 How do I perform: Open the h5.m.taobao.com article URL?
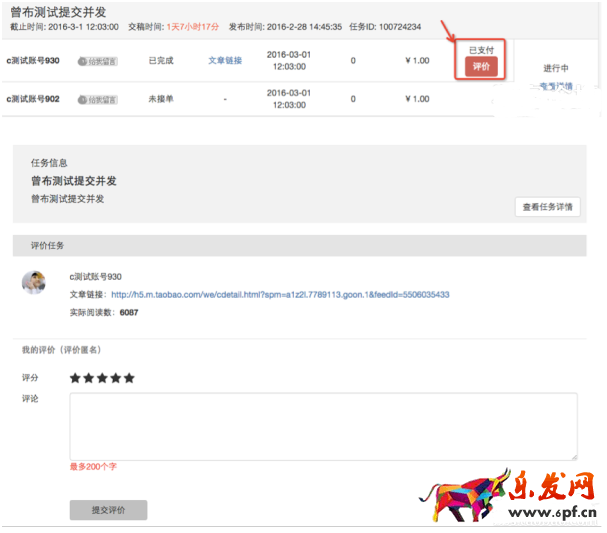click(280, 295)
